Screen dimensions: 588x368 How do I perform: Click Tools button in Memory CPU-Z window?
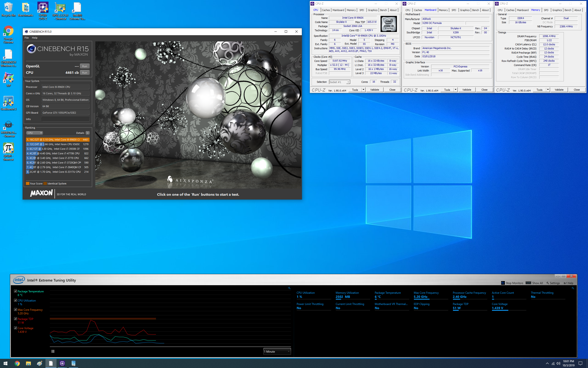(539, 90)
